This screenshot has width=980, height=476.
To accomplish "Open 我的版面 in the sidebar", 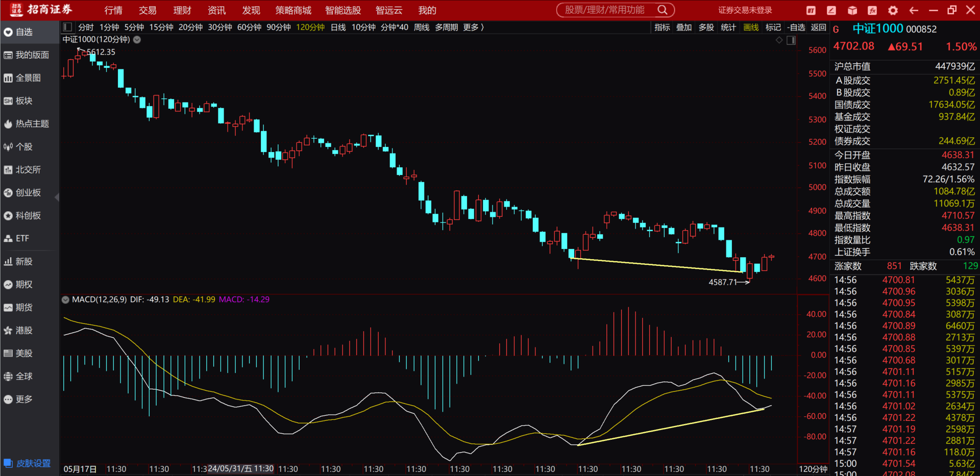I will 29,55.
